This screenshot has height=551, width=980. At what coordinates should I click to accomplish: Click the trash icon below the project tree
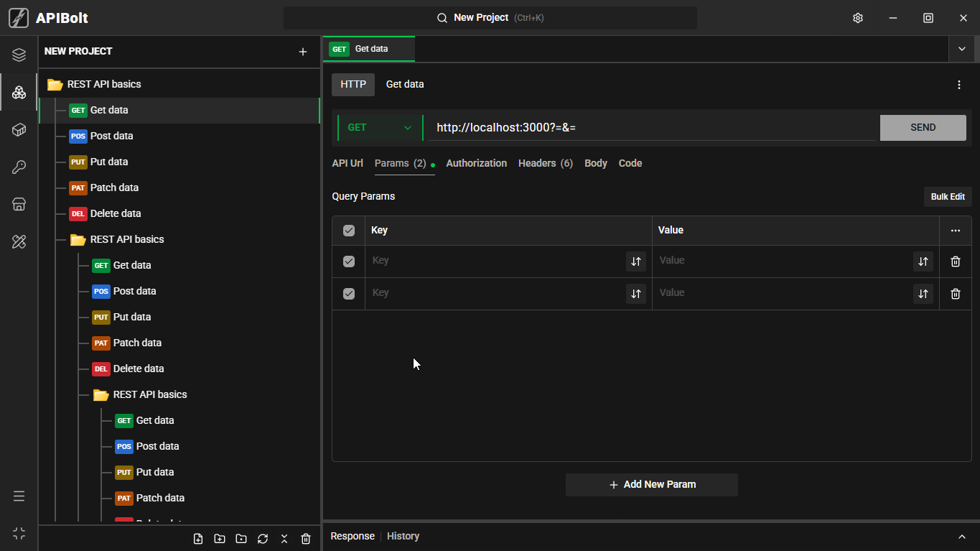(306, 539)
